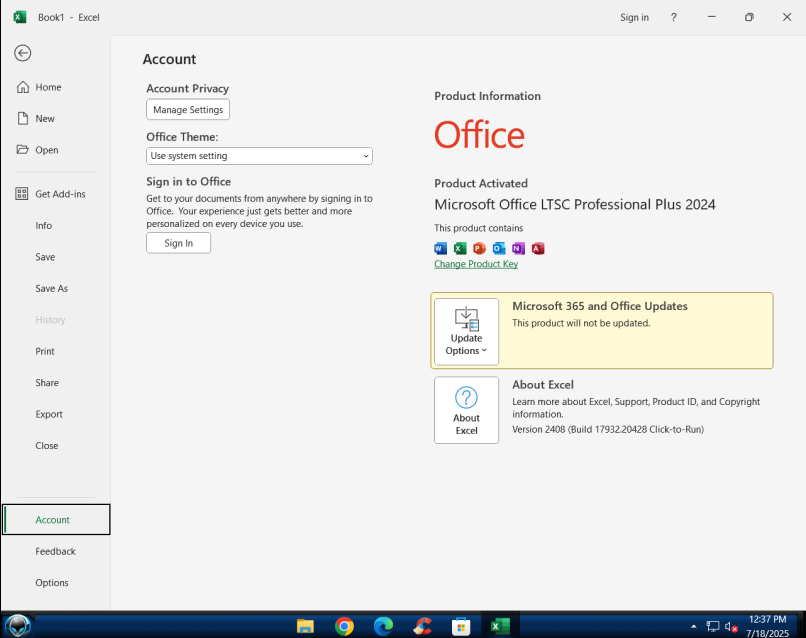Click the back arrow to exit Backstage
The height and width of the screenshot is (638, 806).
click(x=23, y=53)
